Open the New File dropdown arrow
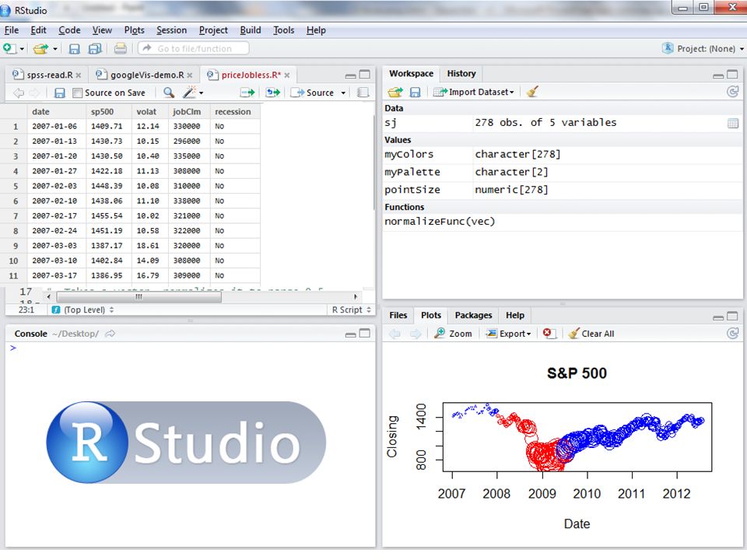The height and width of the screenshot is (560, 747). pos(22,49)
